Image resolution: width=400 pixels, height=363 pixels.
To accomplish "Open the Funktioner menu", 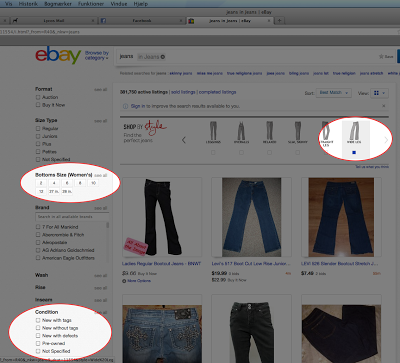I will [91, 4].
